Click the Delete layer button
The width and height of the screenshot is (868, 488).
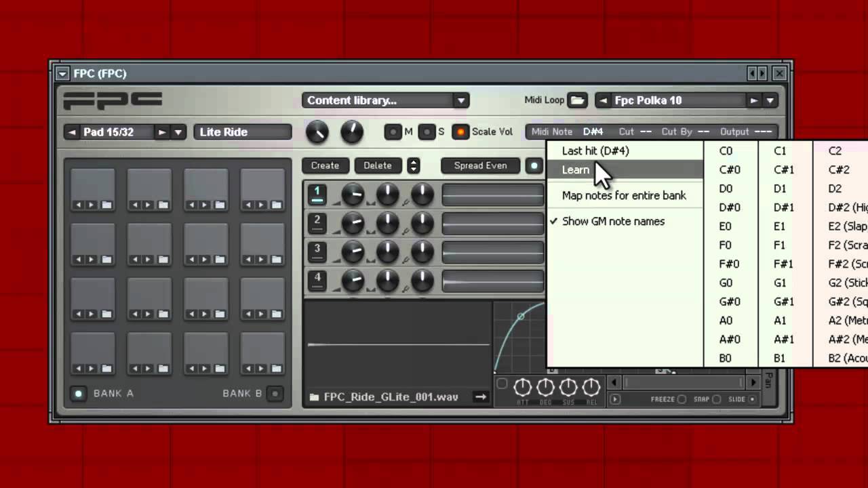click(378, 165)
